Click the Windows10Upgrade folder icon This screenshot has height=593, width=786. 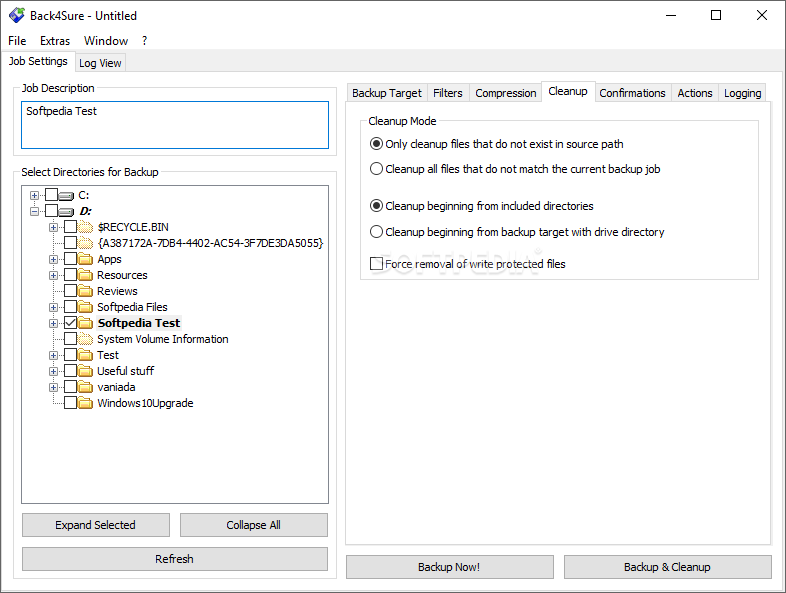point(86,404)
